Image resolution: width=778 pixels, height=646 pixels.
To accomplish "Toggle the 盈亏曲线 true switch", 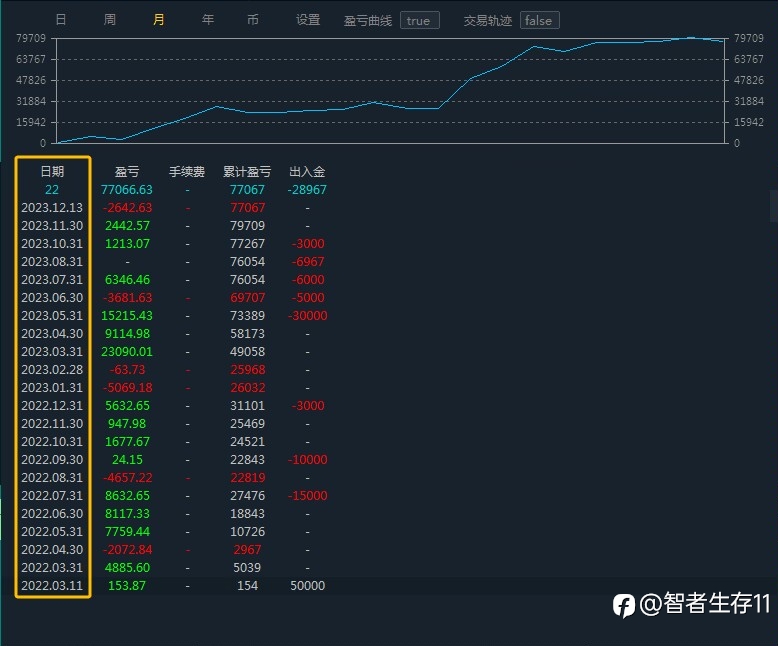I will 419,20.
